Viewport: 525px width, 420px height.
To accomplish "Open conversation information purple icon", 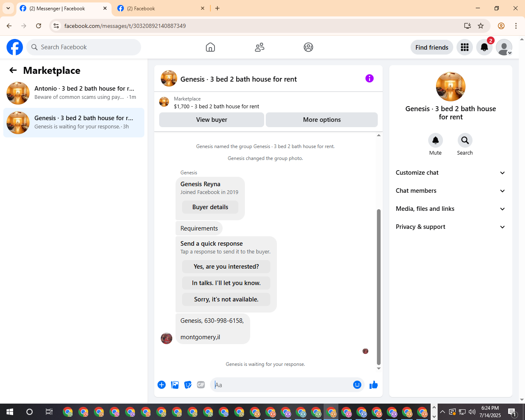I will [370, 78].
